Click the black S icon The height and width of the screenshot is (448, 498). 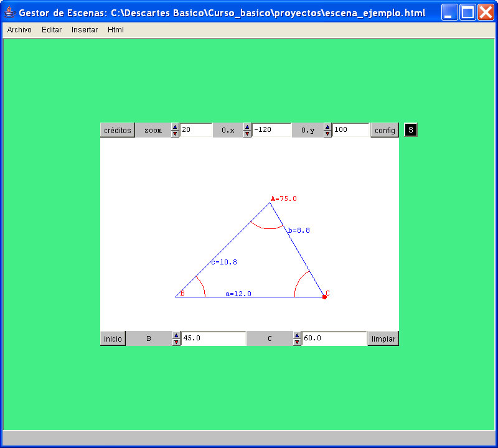coord(411,130)
